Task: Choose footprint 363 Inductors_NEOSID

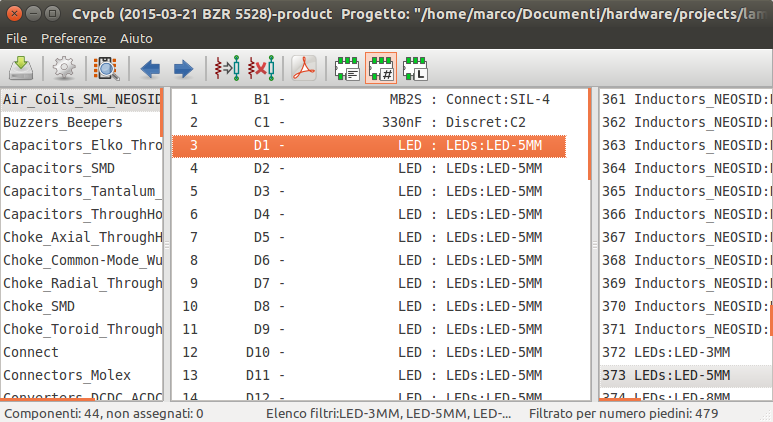Action: (684, 145)
